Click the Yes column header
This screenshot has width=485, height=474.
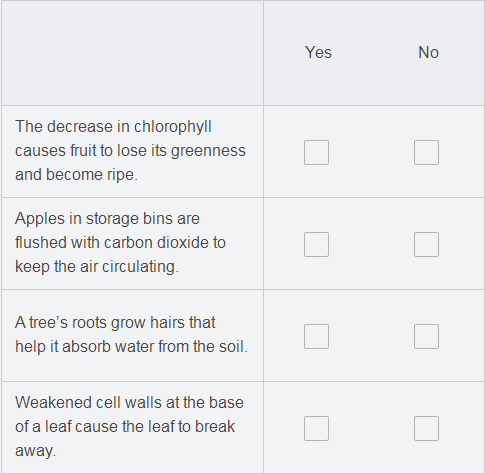point(318,53)
